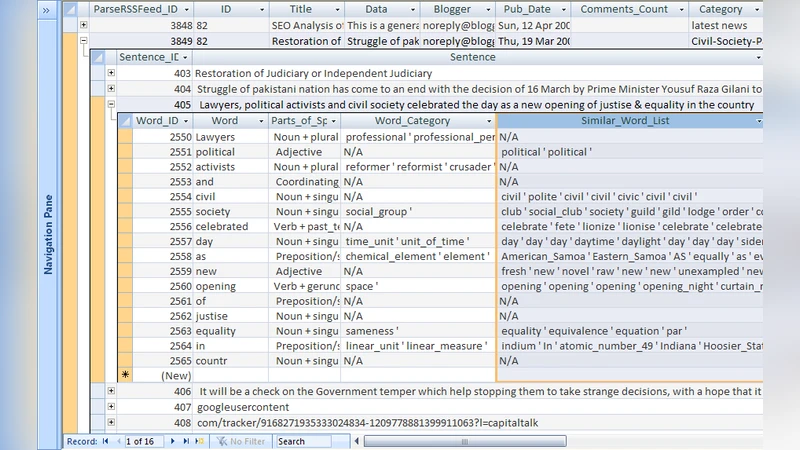Expand sentence 406 row
The height and width of the screenshot is (450, 800).
[111, 391]
